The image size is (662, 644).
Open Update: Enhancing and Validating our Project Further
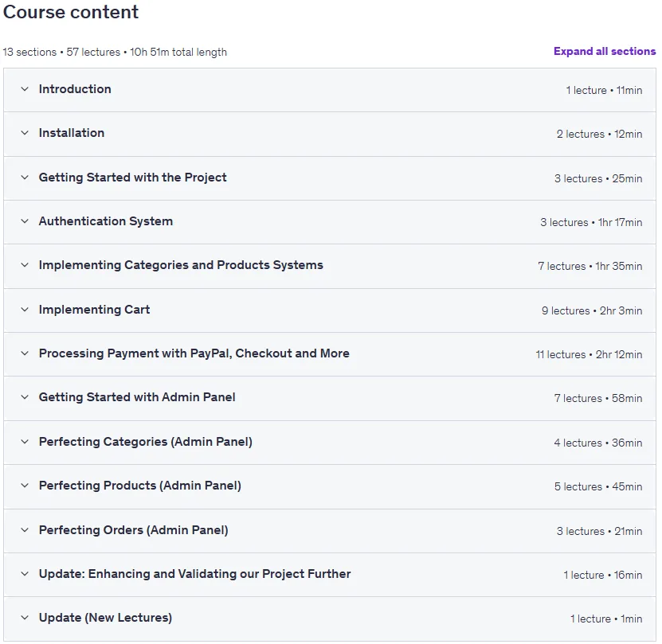(x=194, y=574)
